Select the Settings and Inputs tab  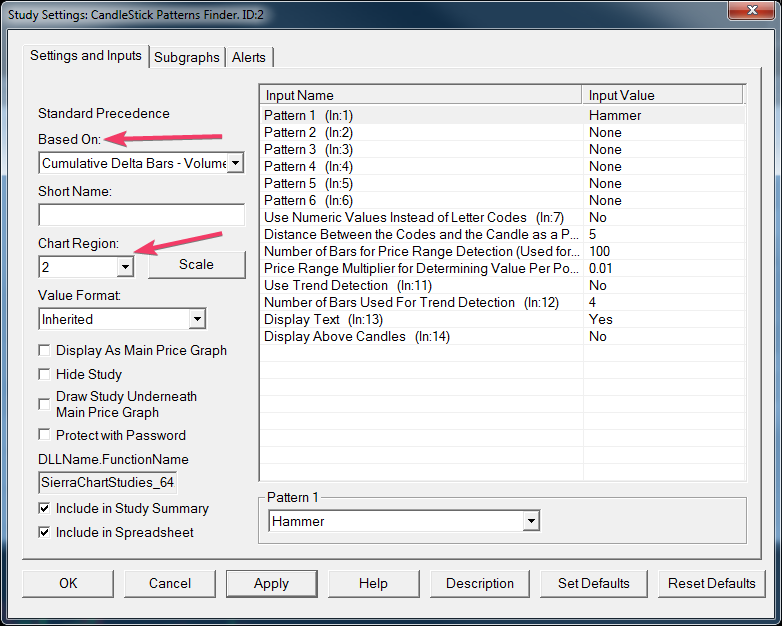click(x=86, y=56)
